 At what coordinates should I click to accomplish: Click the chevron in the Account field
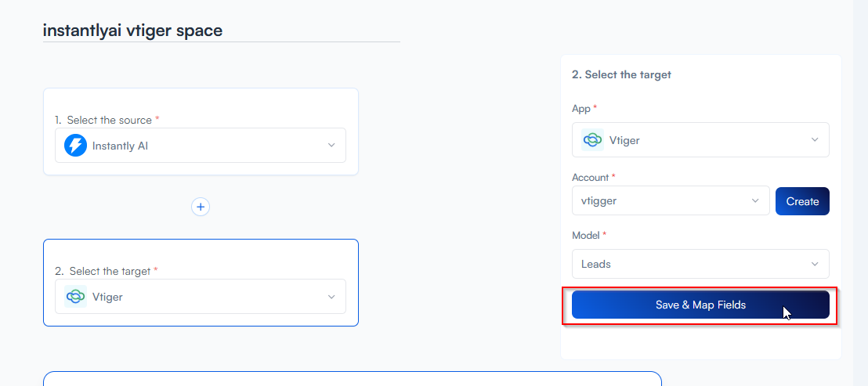tap(755, 200)
